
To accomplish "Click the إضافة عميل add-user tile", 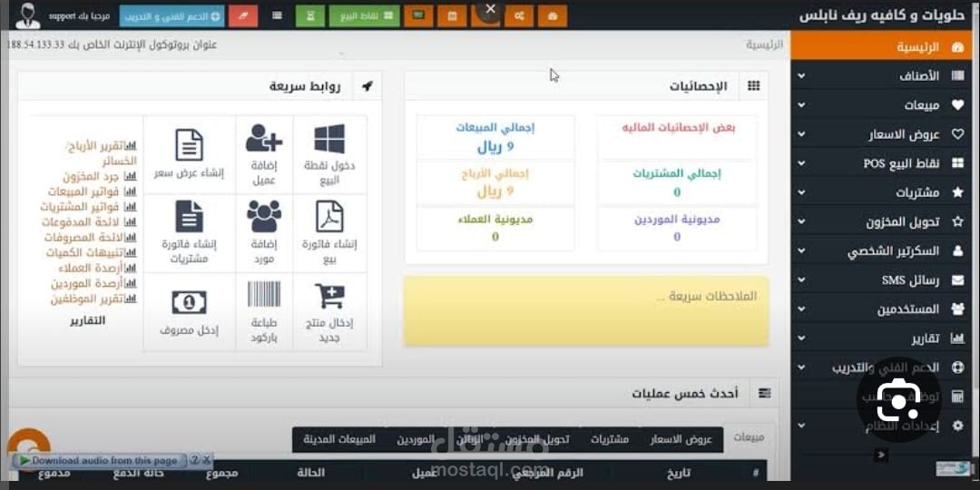I will [x=264, y=154].
